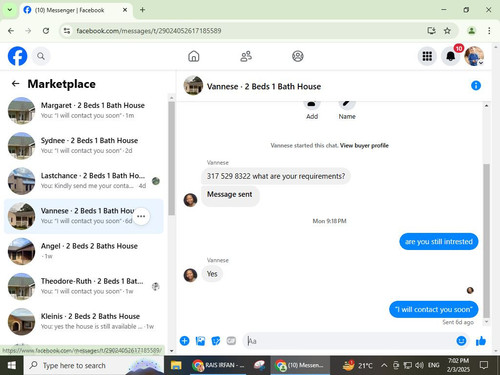This screenshot has height=375, width=500.
Task: Click the Name edit pencil icon
Action: 347,105
